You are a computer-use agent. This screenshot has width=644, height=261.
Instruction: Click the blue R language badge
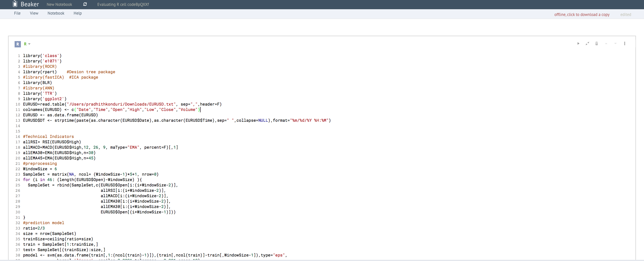coord(18,44)
